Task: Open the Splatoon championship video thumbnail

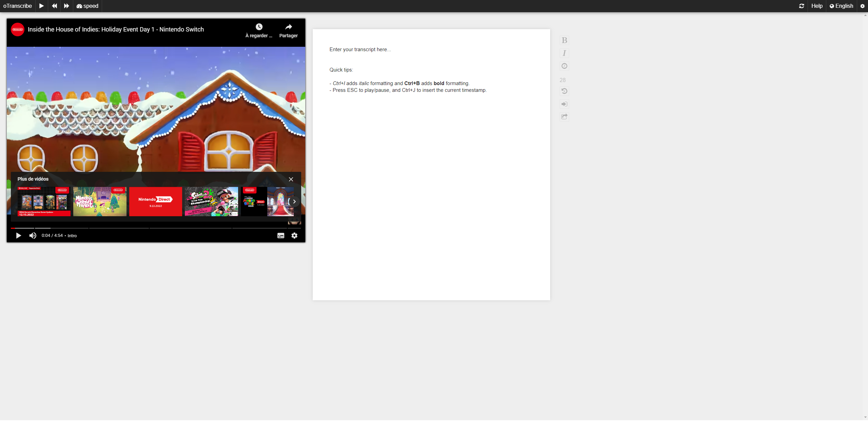Action: (211, 201)
